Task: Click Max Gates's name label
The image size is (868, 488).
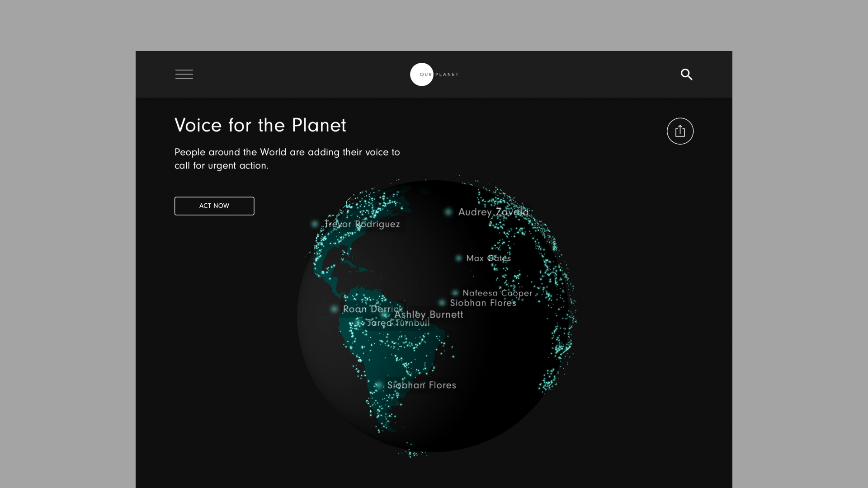Action: click(489, 258)
